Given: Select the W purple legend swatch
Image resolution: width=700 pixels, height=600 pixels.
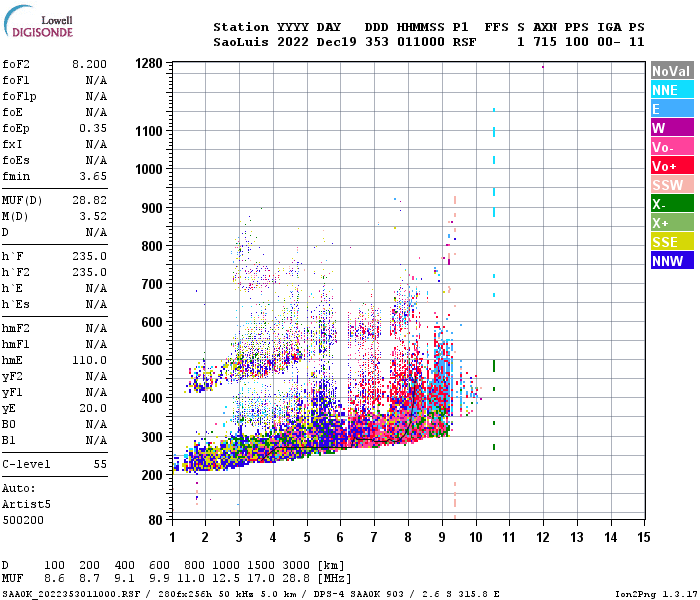Looking at the screenshot, I should (x=672, y=128).
